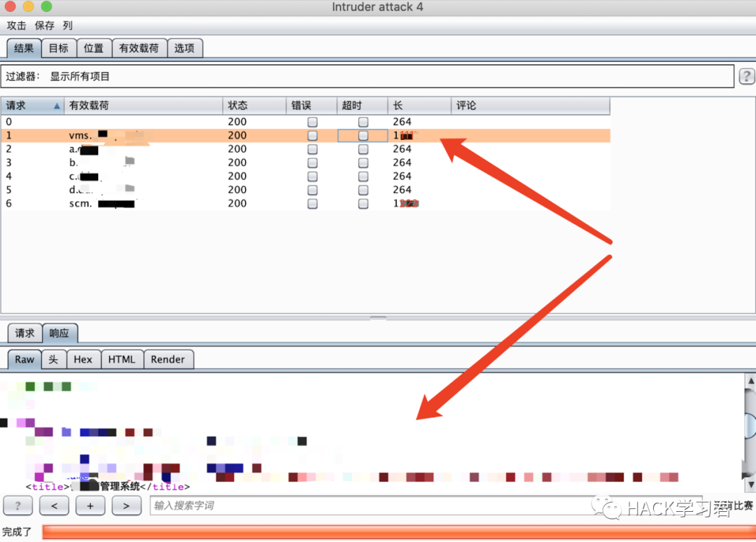This screenshot has height=542, width=756.
Task: Switch to the Hex response view tab
Action: 83,359
